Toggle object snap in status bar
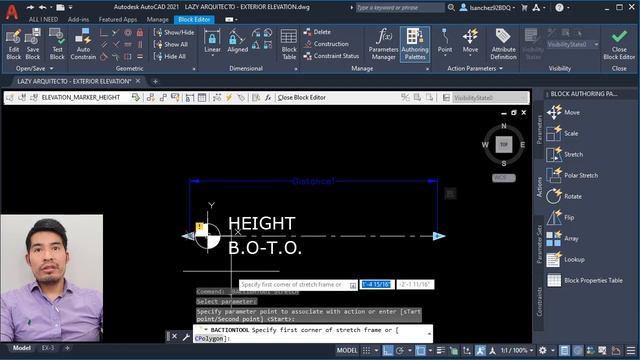Viewport: 640px width, 360px height. pos(420,350)
